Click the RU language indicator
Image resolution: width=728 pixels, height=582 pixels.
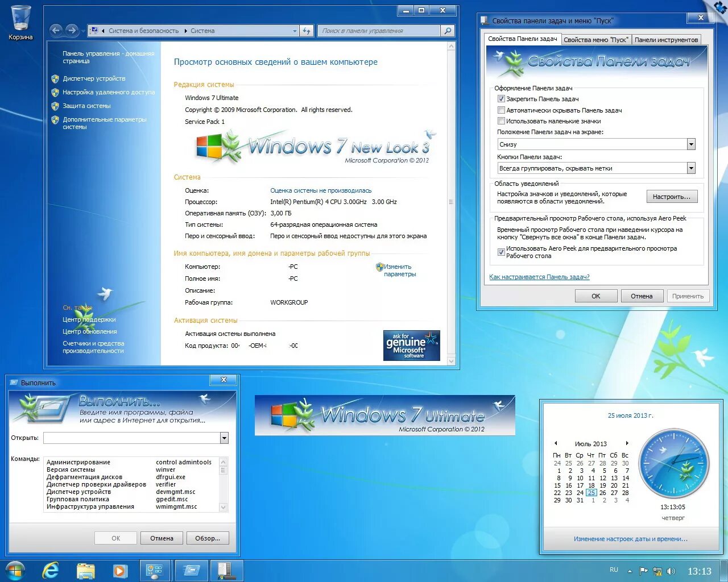(x=614, y=569)
